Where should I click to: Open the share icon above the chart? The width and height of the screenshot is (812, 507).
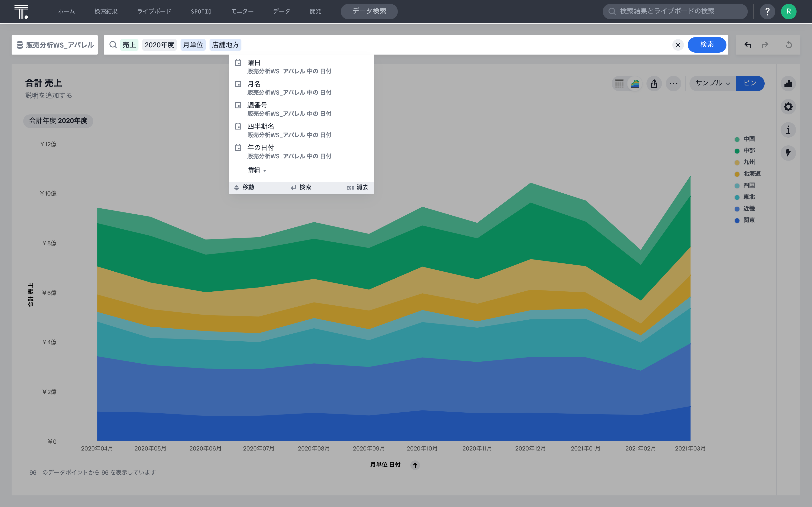click(654, 84)
